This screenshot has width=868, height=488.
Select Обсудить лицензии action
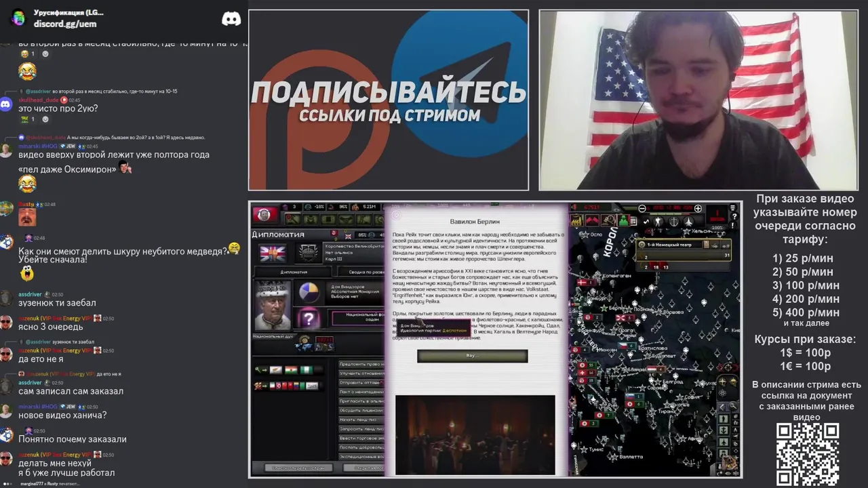click(x=361, y=410)
